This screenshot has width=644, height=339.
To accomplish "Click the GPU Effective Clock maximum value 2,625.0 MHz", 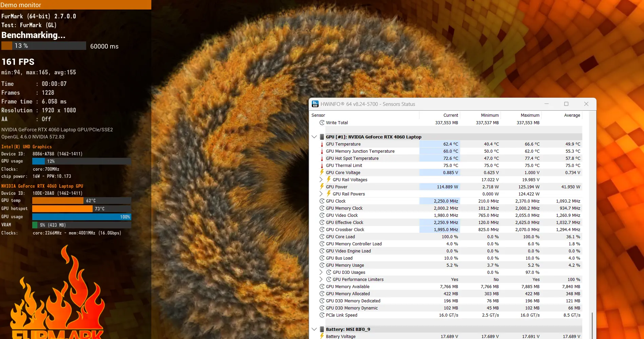I will pyautogui.click(x=527, y=222).
